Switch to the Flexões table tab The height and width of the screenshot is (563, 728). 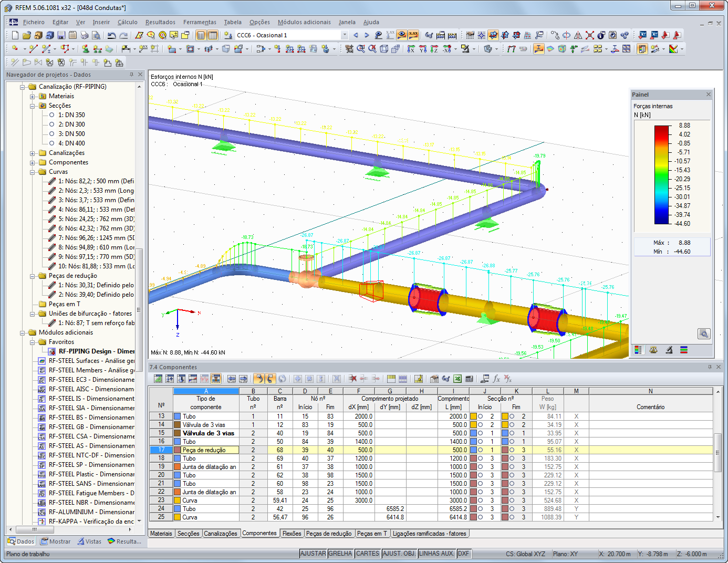pyautogui.click(x=292, y=534)
